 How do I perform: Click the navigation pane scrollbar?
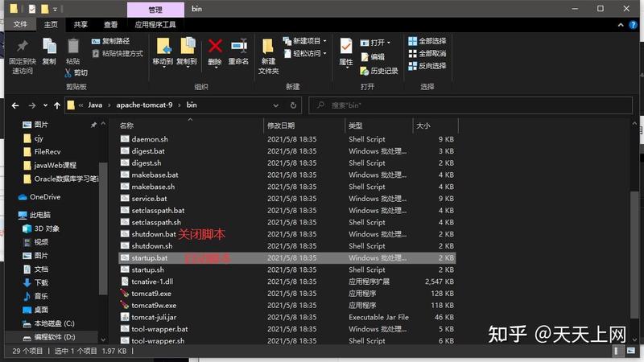(x=103, y=228)
